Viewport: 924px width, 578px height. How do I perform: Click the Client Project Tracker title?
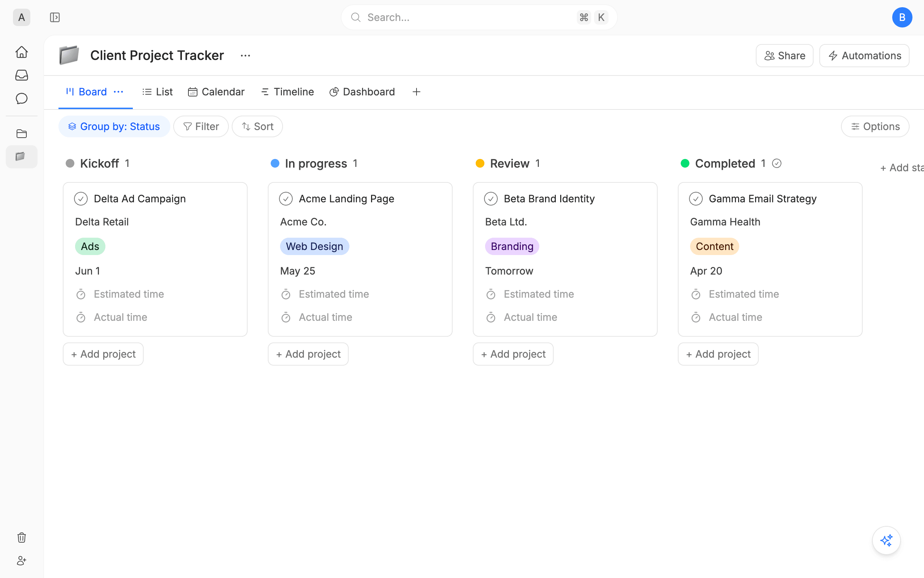(157, 56)
